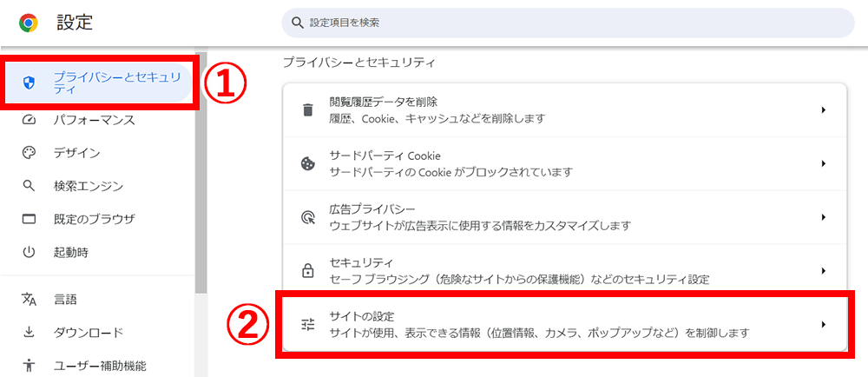Open the 広告プライバシー row title
The width and height of the screenshot is (868, 377).
[372, 210]
